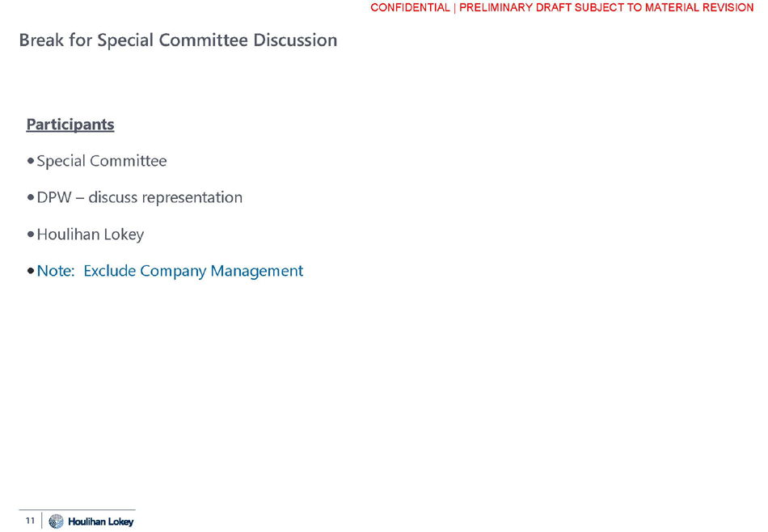Click the red CONFIDENTIAL word in header

410,7
